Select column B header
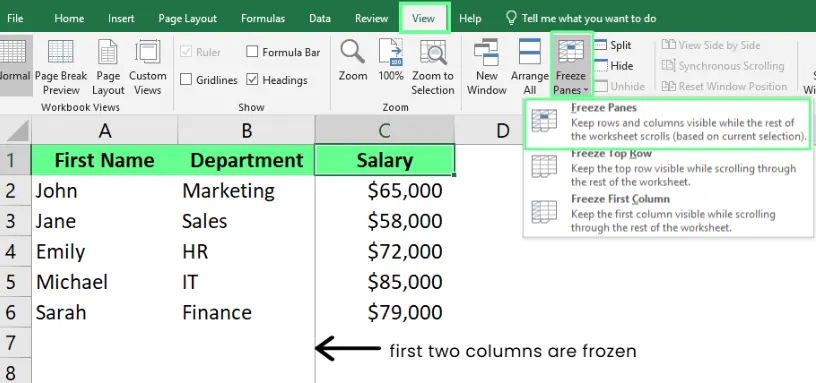This screenshot has width=816, height=383. pyautogui.click(x=246, y=130)
